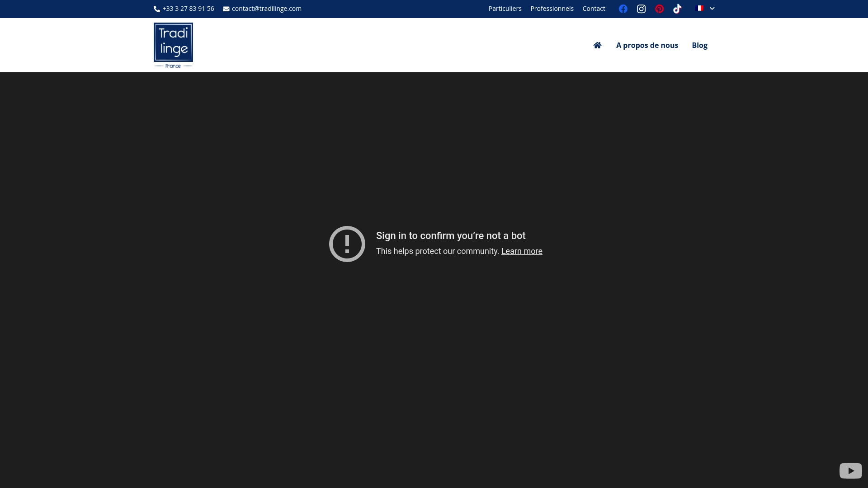Viewport: 868px width, 488px height.
Task: Open Tradilinge's Facebook page
Action: pos(623,9)
